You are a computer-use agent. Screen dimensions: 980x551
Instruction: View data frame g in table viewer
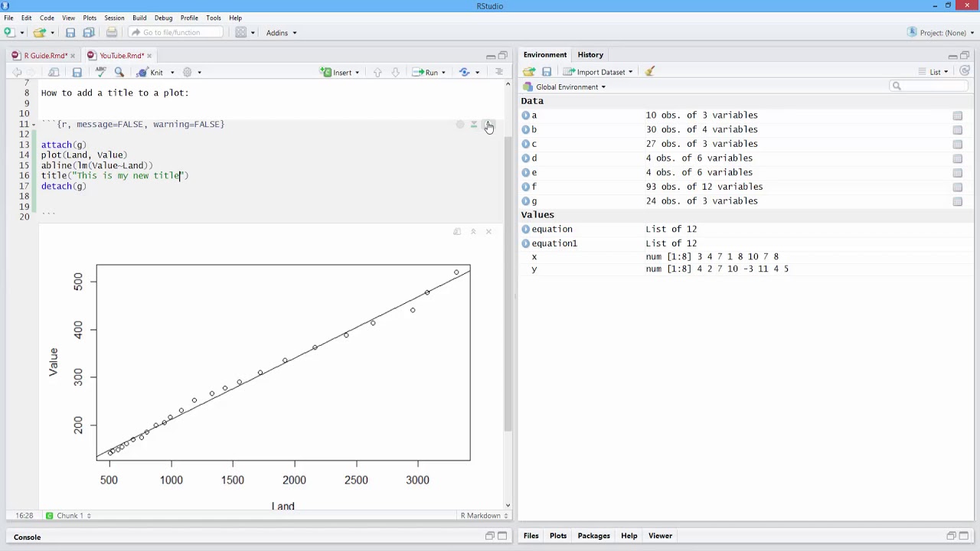coord(957,201)
